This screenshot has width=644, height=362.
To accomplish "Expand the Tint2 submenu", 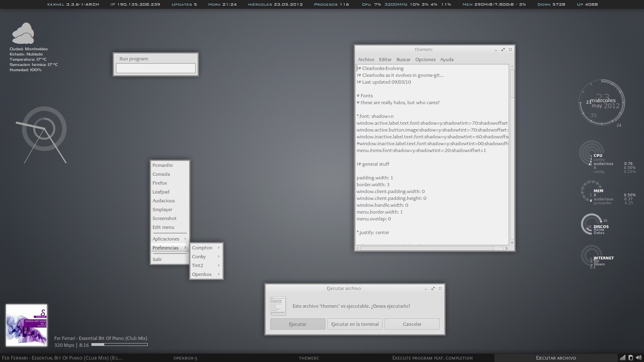I will point(206,265).
